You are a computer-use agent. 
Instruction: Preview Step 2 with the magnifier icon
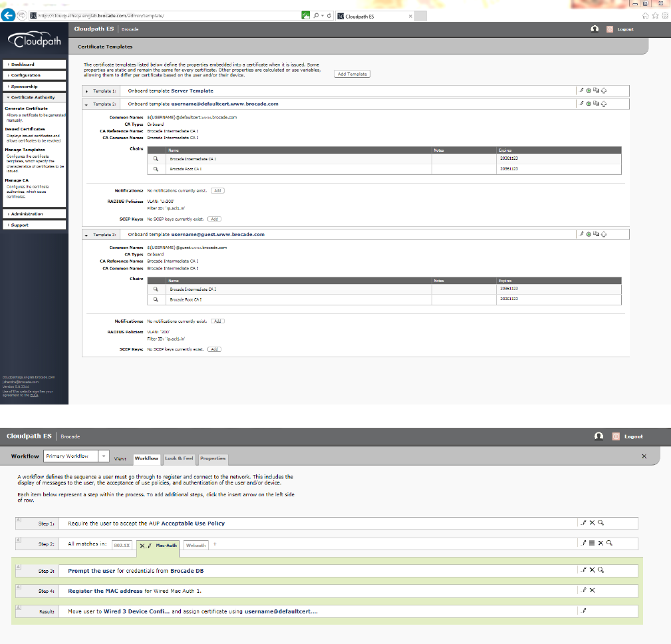pyautogui.click(x=609, y=543)
